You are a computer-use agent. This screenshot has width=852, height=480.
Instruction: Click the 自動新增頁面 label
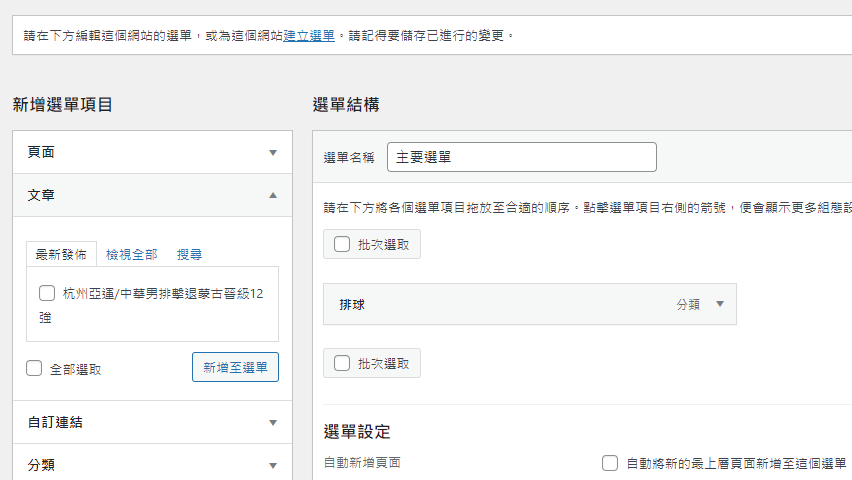pos(362,463)
